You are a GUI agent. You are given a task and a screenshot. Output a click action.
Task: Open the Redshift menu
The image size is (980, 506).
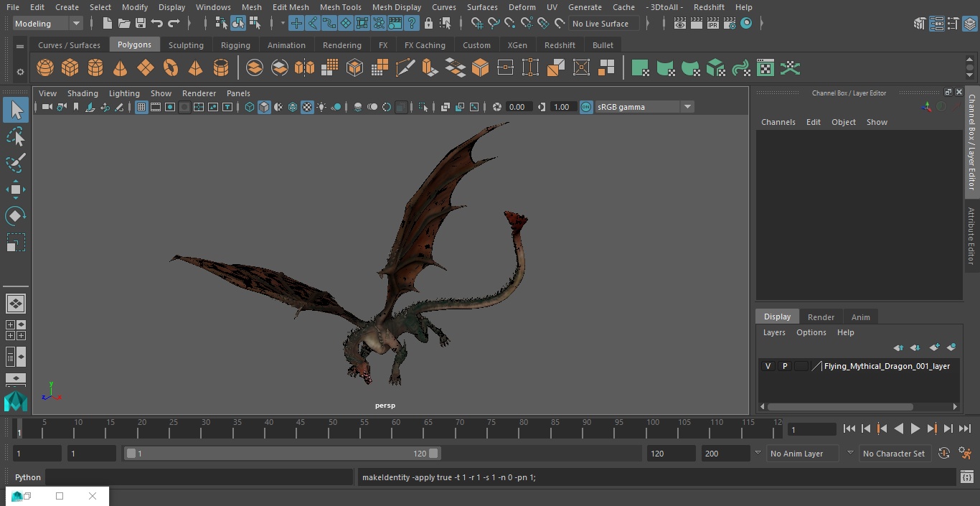coord(709,7)
